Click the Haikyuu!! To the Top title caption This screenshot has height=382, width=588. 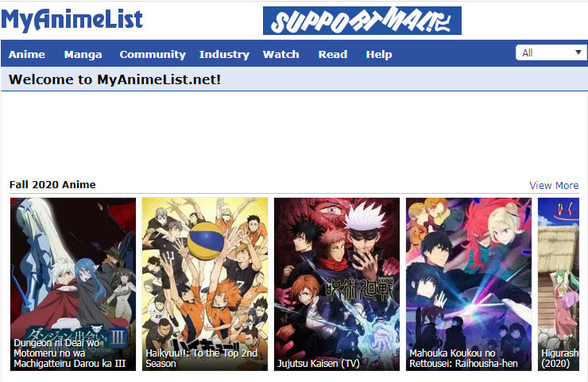click(x=201, y=358)
